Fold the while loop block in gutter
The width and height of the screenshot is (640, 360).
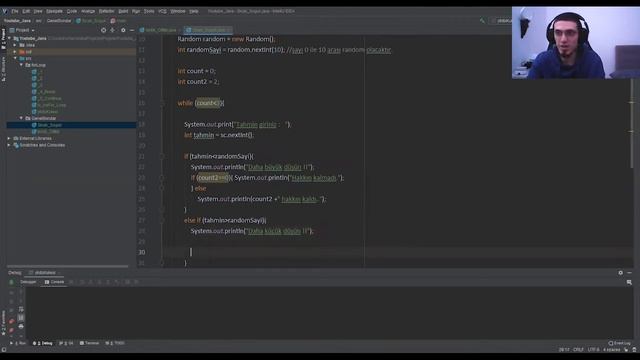click(162, 103)
